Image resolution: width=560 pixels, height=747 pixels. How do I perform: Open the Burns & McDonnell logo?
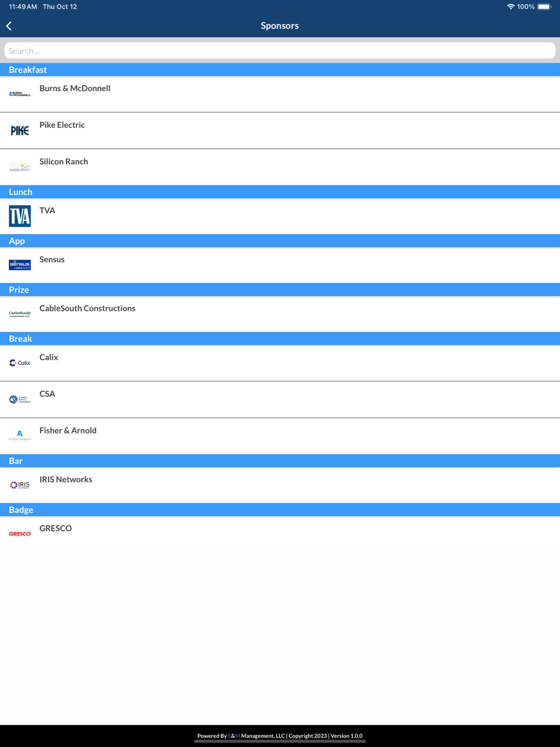(20, 94)
